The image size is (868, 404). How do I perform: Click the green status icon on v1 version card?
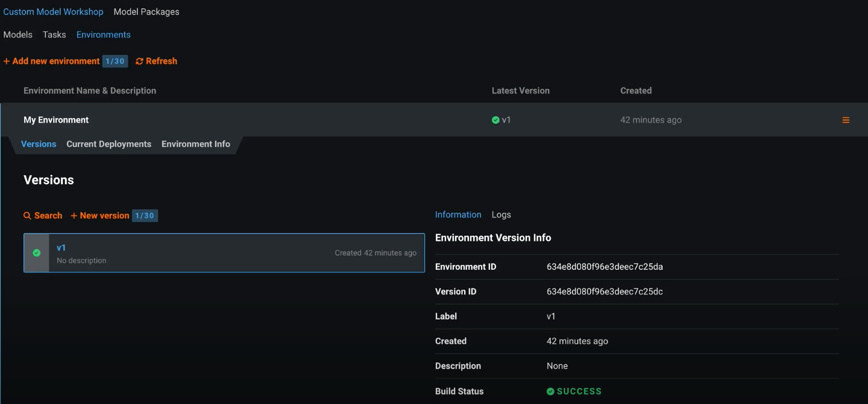(x=37, y=253)
